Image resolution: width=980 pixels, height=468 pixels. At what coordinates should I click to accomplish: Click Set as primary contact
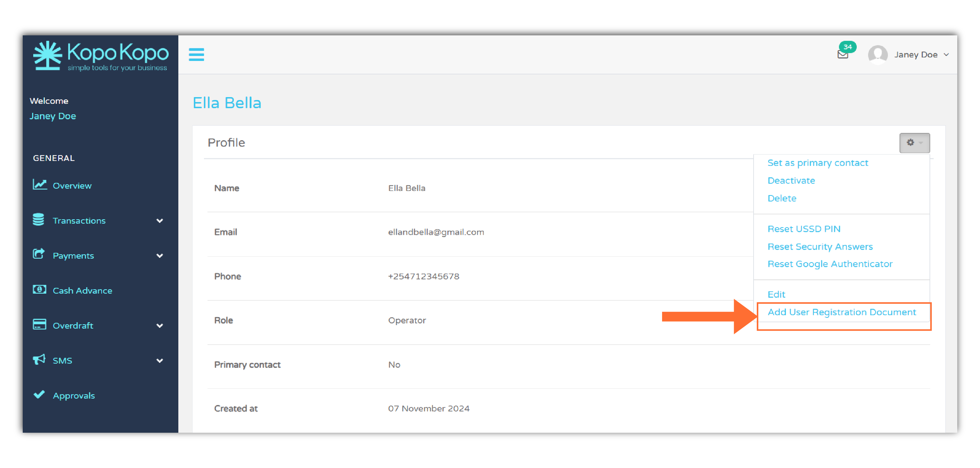click(818, 163)
